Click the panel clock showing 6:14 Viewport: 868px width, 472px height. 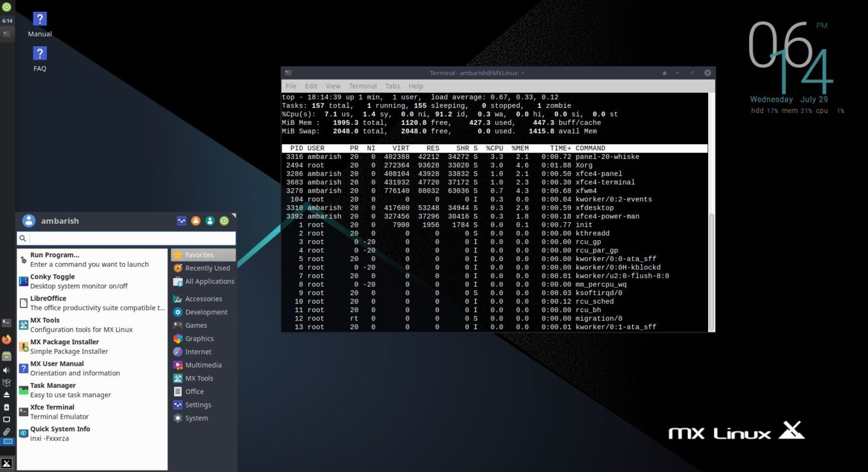click(7, 21)
